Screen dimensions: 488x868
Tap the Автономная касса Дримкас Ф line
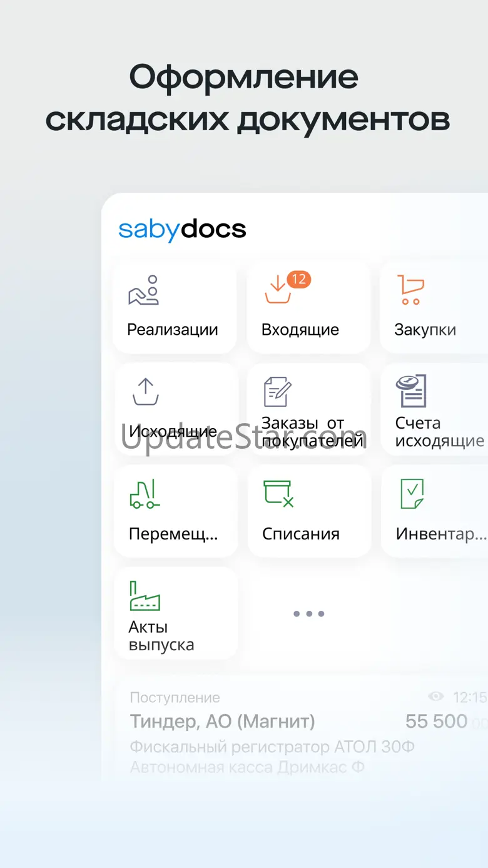[247, 767]
